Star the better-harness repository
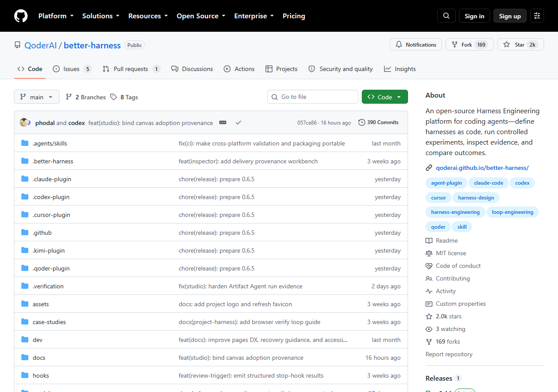Image resolution: width=558 pixels, height=392 pixels. (521, 44)
